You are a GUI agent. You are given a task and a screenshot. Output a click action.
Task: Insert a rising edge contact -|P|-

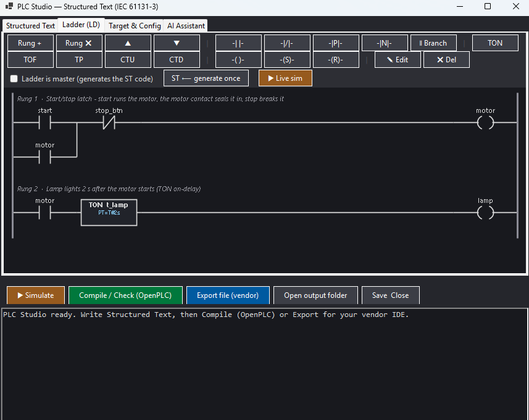[x=336, y=43]
